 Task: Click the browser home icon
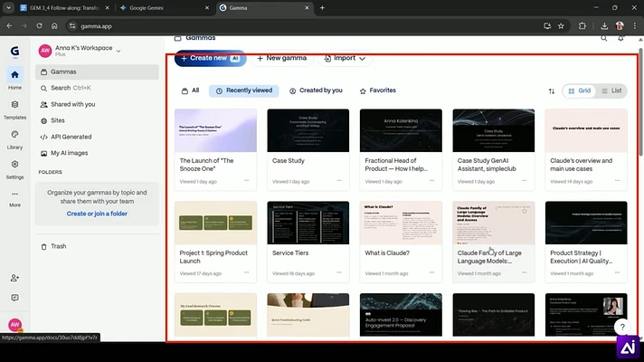pyautogui.click(x=54, y=26)
